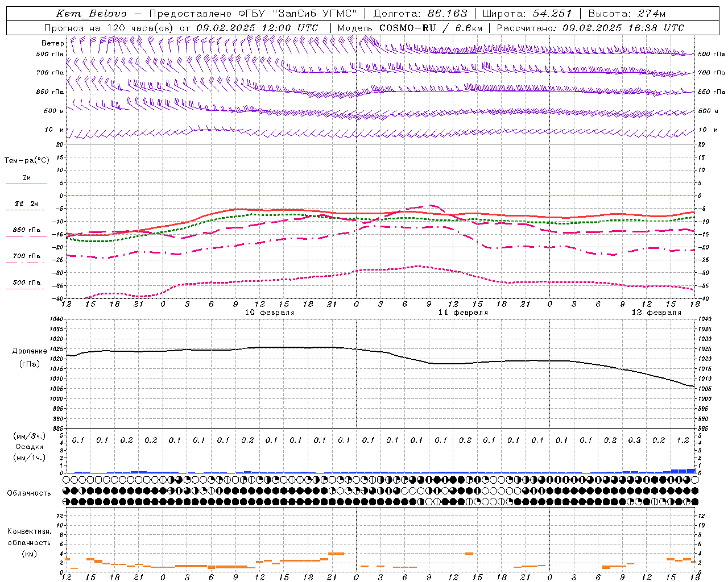
Task: Click the '850 гПа' temperature legend entry
Action: coord(27,230)
